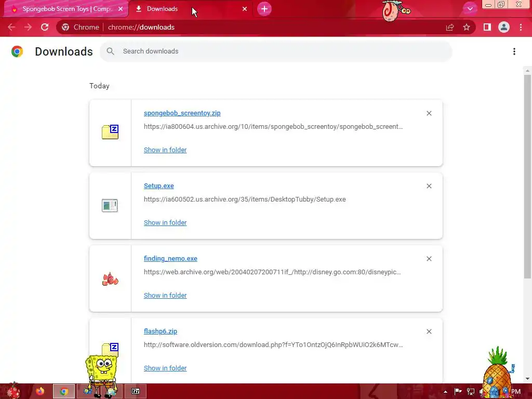Viewport: 532px width, 399px height.
Task: Open Action Center flag tray icon
Action: (458, 392)
